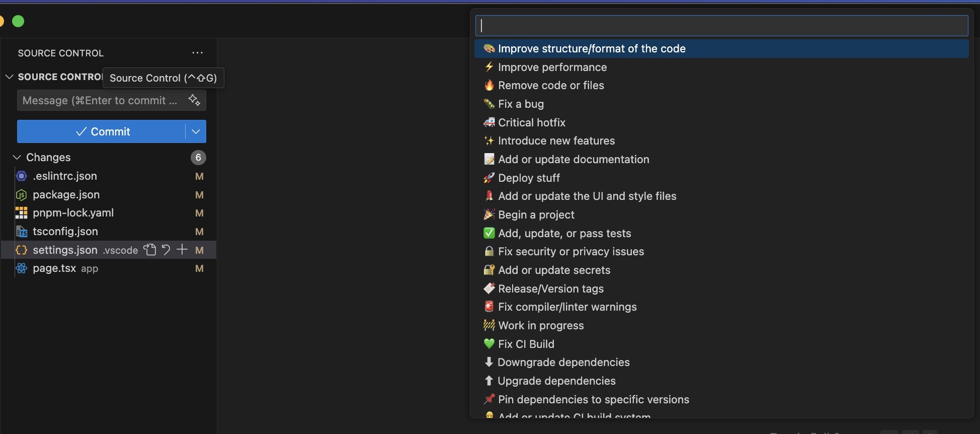
Task: Pick Fix compiler/linter warnings option
Action: [721, 307]
